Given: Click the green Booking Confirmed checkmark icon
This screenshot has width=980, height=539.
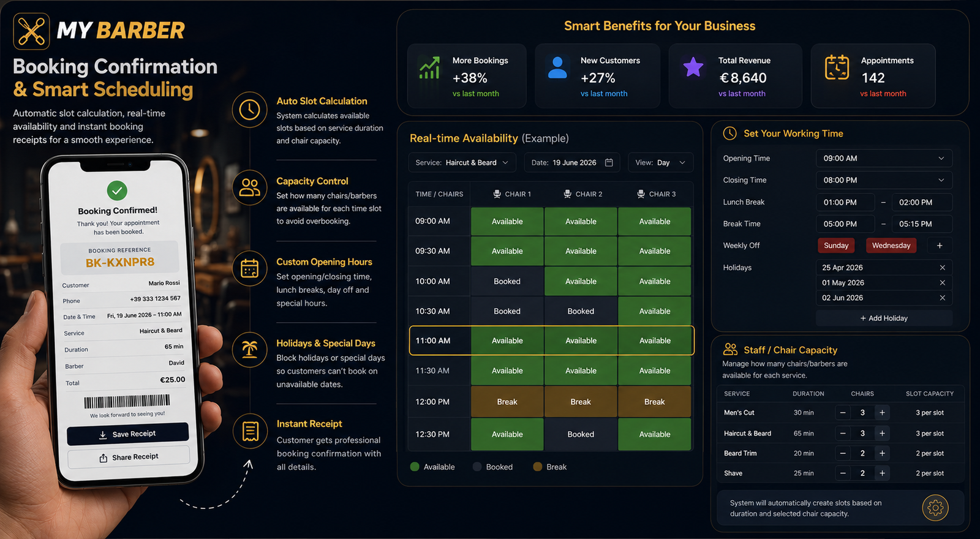Looking at the screenshot, I should pos(117,190).
